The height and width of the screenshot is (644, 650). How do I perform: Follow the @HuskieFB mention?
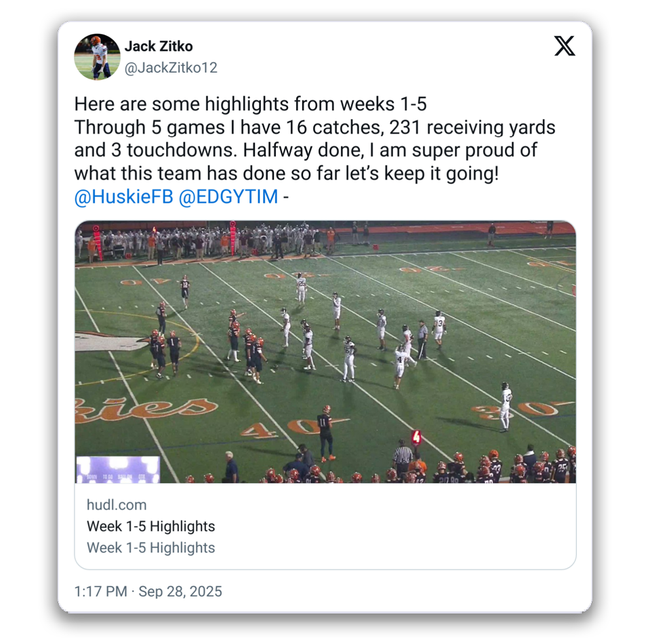(123, 197)
